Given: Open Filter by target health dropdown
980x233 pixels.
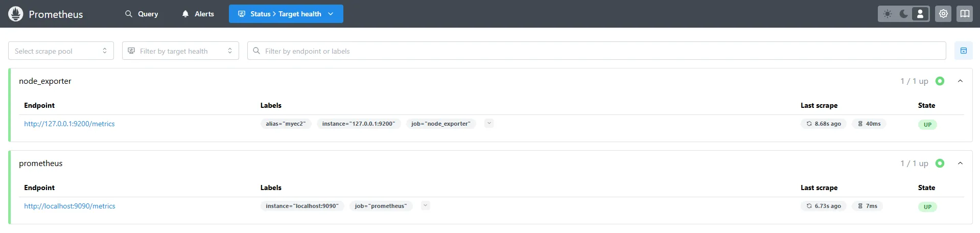Looking at the screenshot, I should point(180,51).
